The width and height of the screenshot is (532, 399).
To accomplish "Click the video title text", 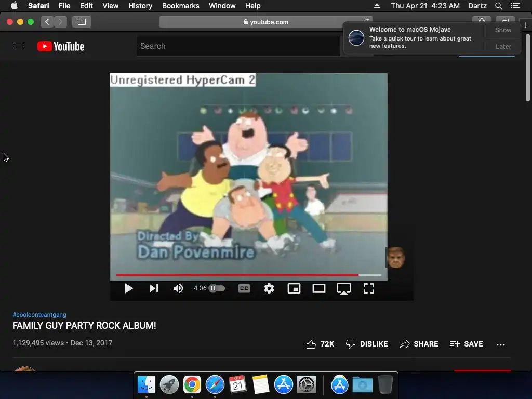I will coord(84,326).
